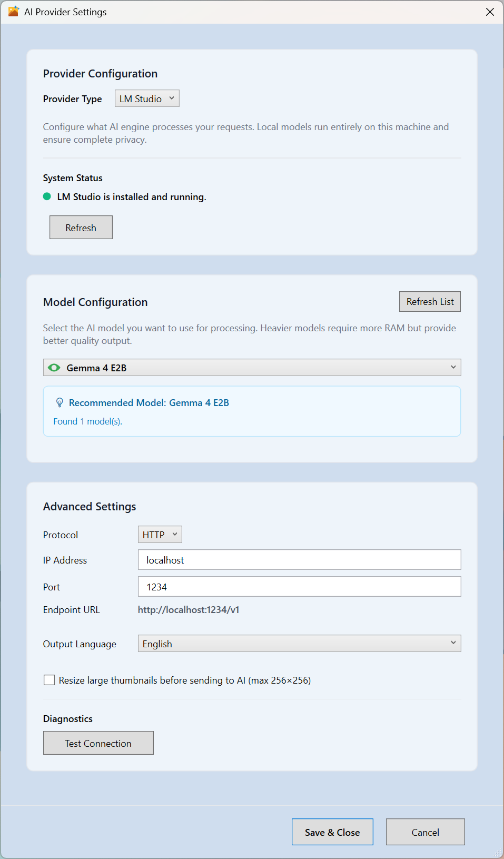
Task: Focus the Port input field
Action: (299, 587)
